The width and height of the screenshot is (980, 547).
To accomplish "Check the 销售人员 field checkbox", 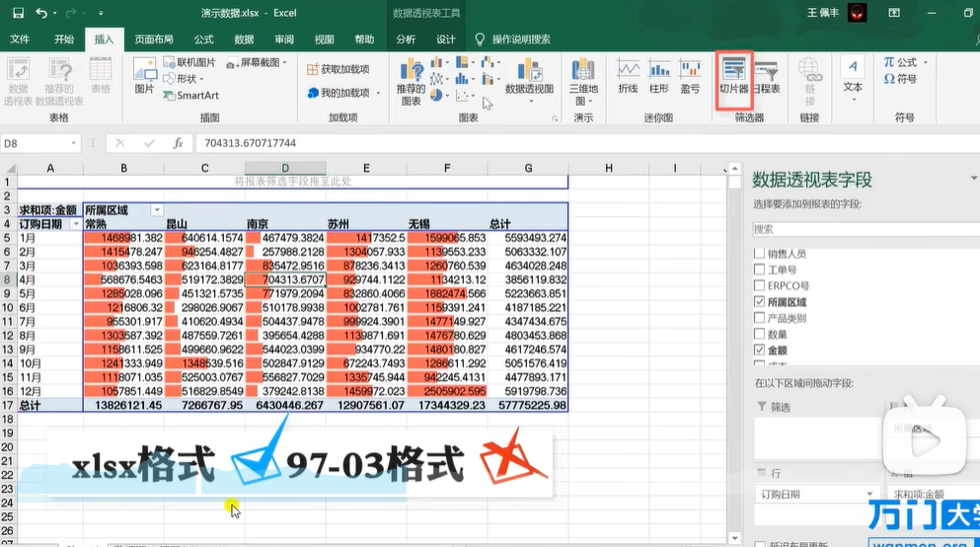I will [x=759, y=253].
